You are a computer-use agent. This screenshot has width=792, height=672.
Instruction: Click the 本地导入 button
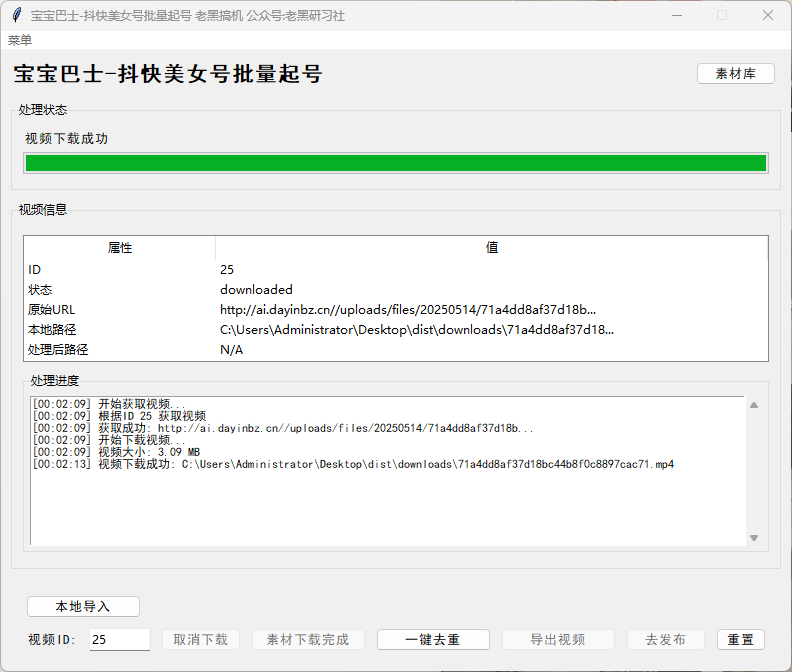coord(83,607)
